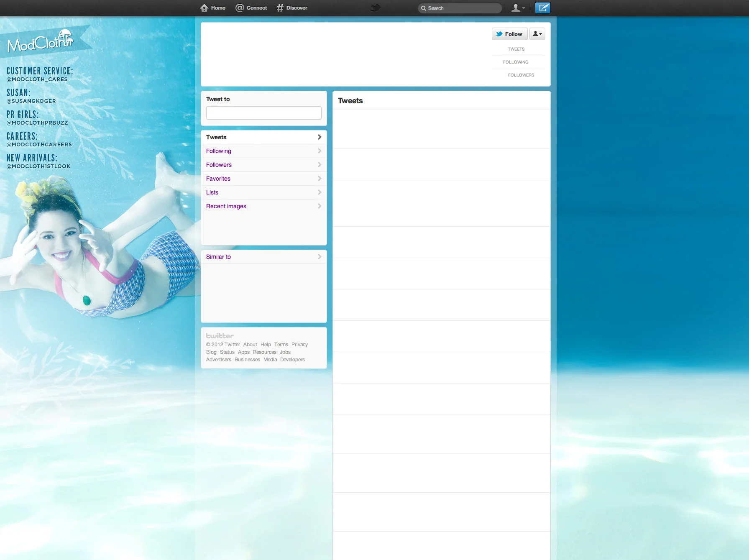
Task: Open the About footer link
Action: point(250,345)
